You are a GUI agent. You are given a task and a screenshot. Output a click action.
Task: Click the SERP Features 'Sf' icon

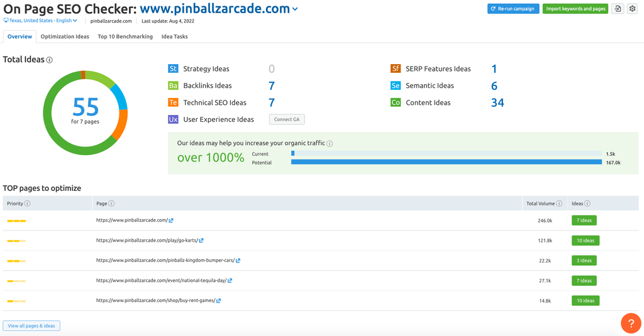(x=396, y=68)
